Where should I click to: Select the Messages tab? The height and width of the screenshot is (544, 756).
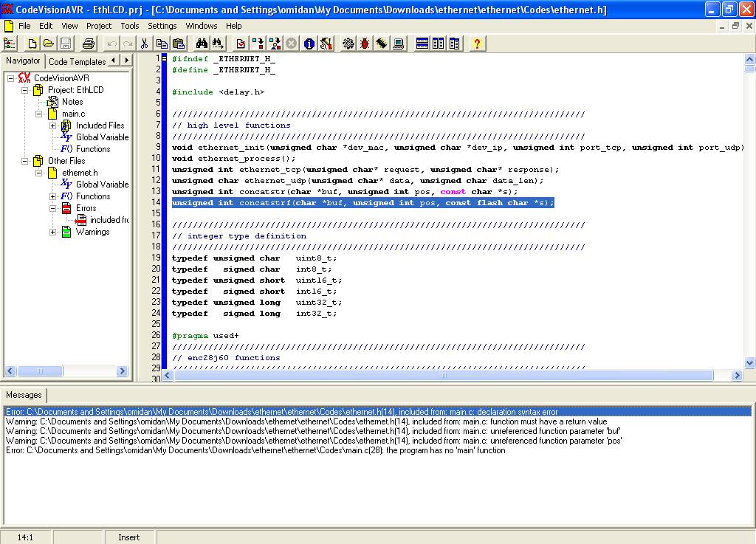pos(24,395)
